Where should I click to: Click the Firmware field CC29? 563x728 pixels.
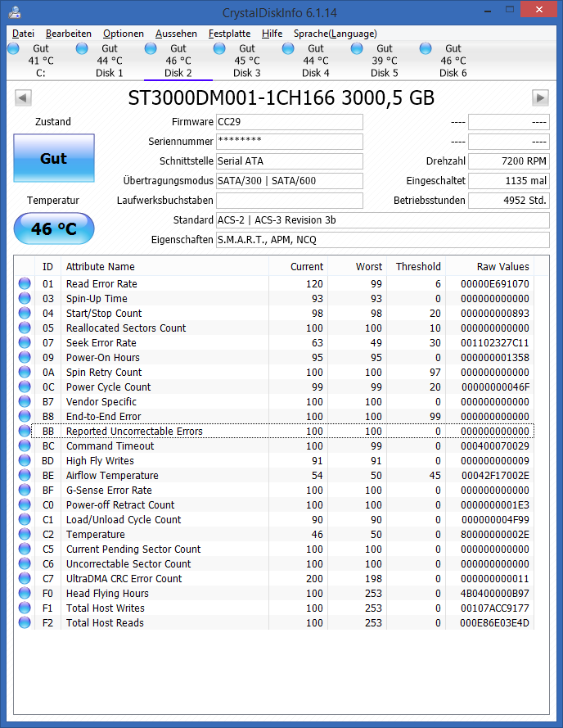(290, 122)
